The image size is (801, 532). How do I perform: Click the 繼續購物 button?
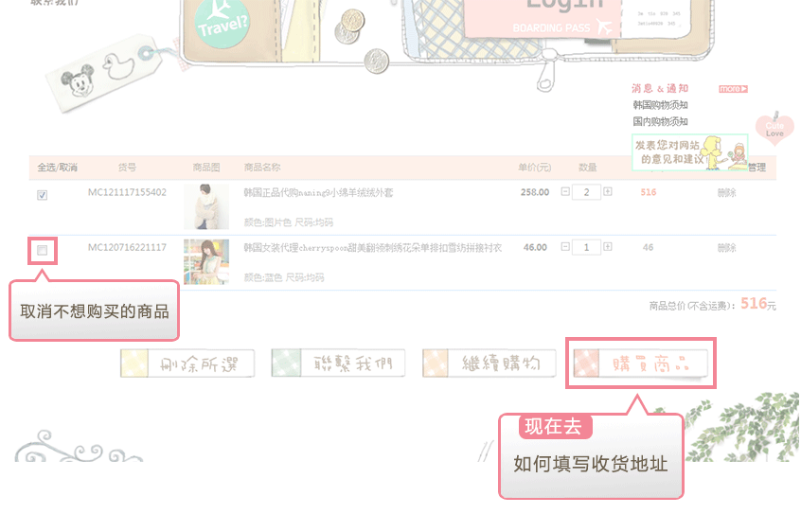coord(489,363)
